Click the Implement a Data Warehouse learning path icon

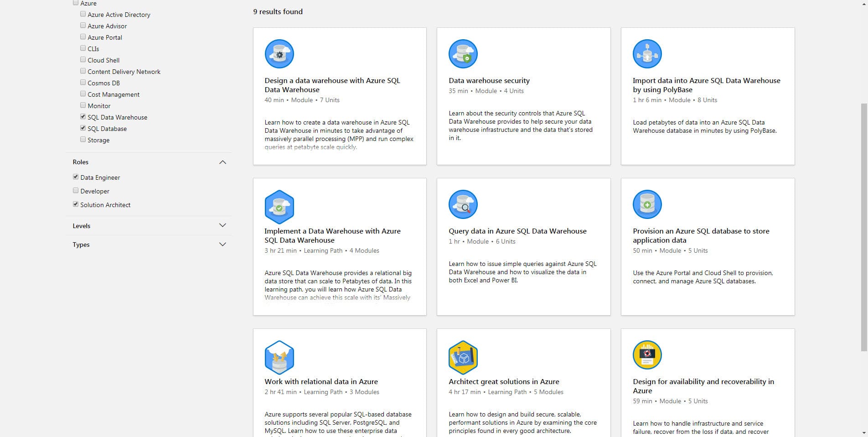pyautogui.click(x=279, y=207)
